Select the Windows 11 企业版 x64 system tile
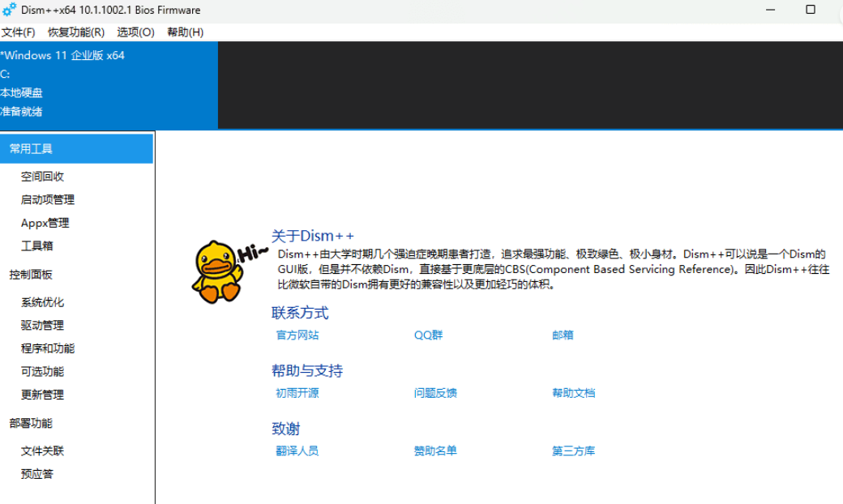 pyautogui.click(x=109, y=84)
